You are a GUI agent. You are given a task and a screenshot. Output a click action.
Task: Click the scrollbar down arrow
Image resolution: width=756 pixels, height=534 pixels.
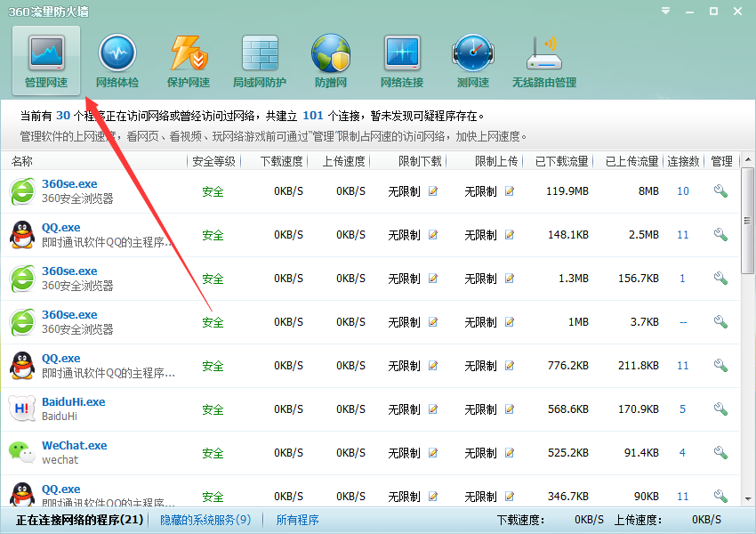click(x=747, y=498)
